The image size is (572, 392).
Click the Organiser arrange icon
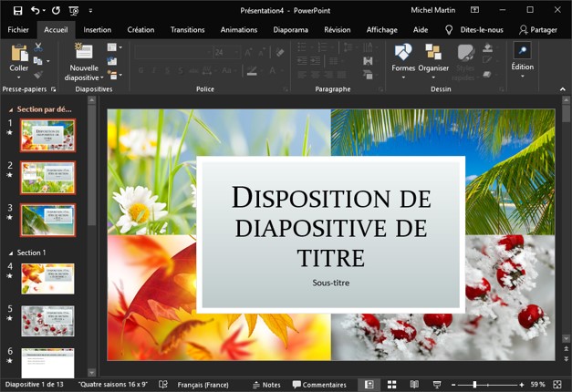click(x=433, y=54)
